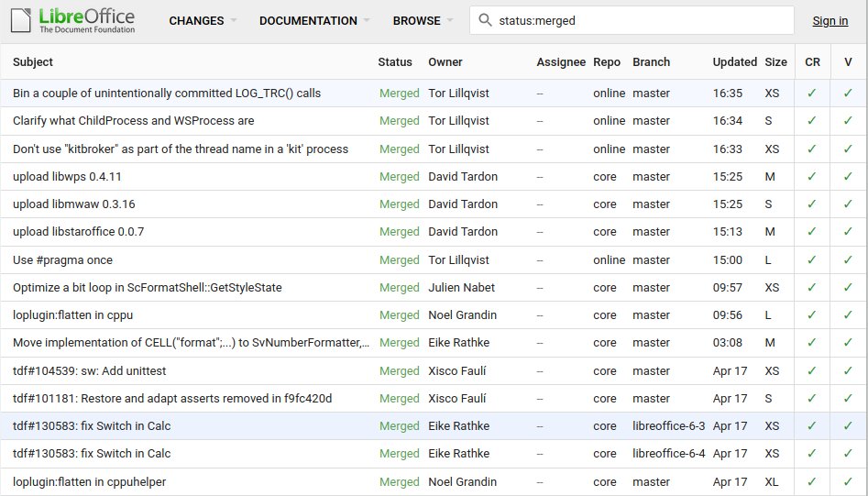Image resolution: width=868 pixels, height=496 pixels.
Task: Open the BROWSE menu
Action: coord(417,20)
